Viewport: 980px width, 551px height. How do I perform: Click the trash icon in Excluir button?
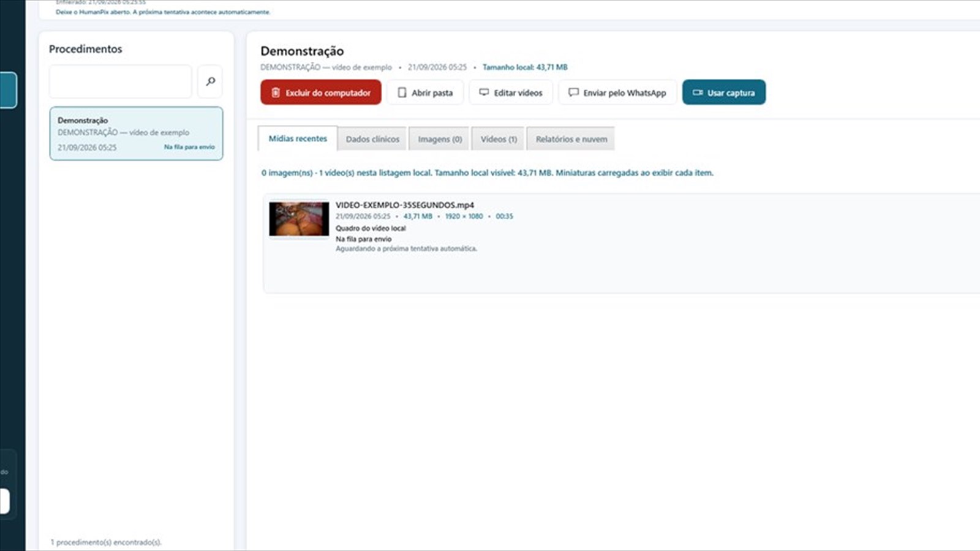pyautogui.click(x=276, y=92)
